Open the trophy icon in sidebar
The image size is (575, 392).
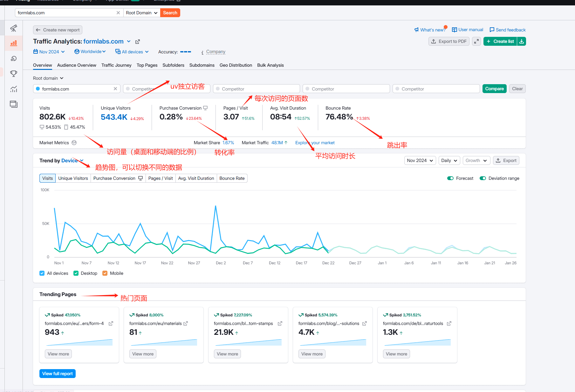13,74
